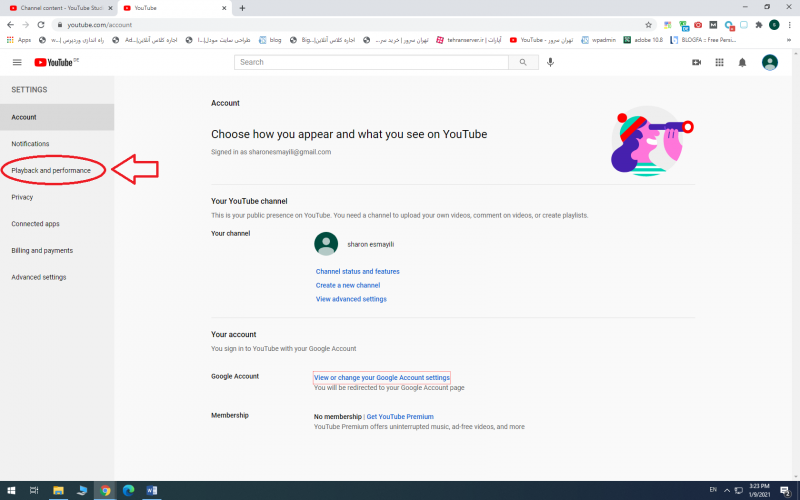Screen dimensions: 800x500
Task: Open the YouTube apps grid icon
Action: (719, 62)
